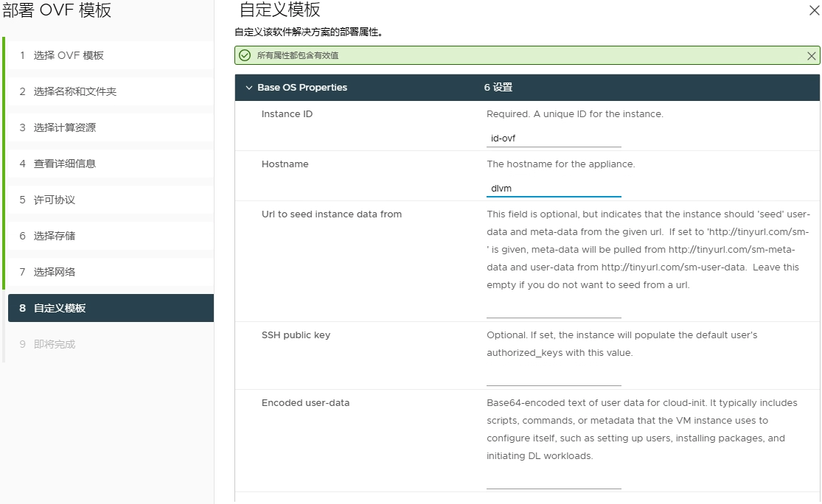Switch to step 7 选择网络
Viewport: 822px width, 504px height.
[x=54, y=272]
